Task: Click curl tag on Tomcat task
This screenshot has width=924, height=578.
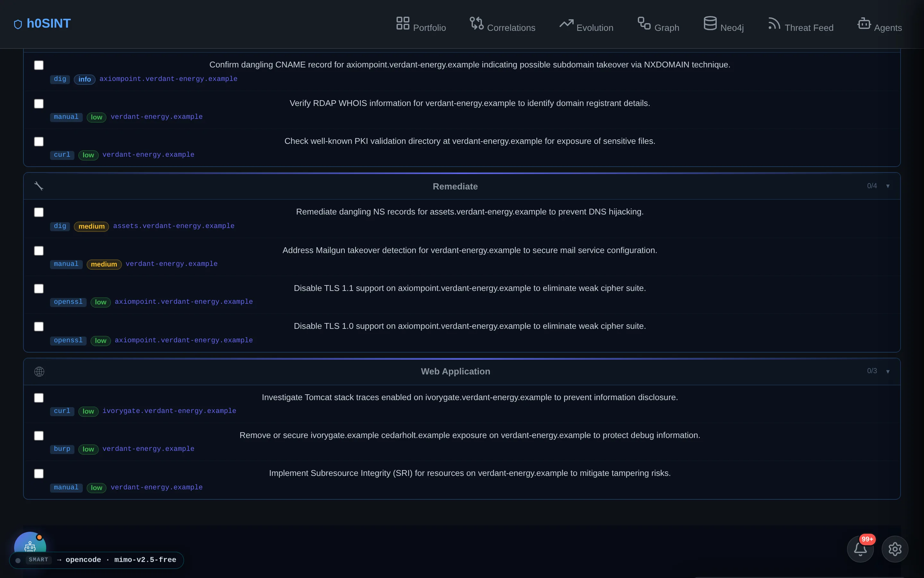Action: [x=62, y=411]
